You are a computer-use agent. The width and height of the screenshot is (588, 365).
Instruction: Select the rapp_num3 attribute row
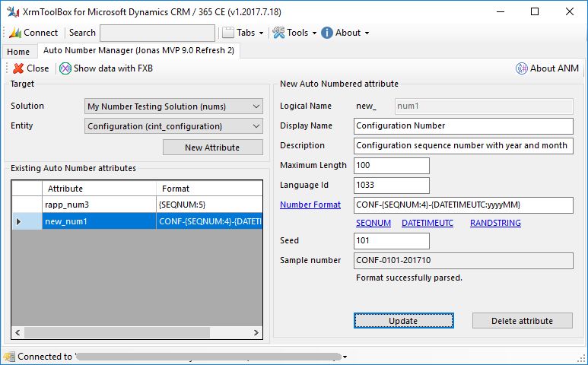[65, 205]
